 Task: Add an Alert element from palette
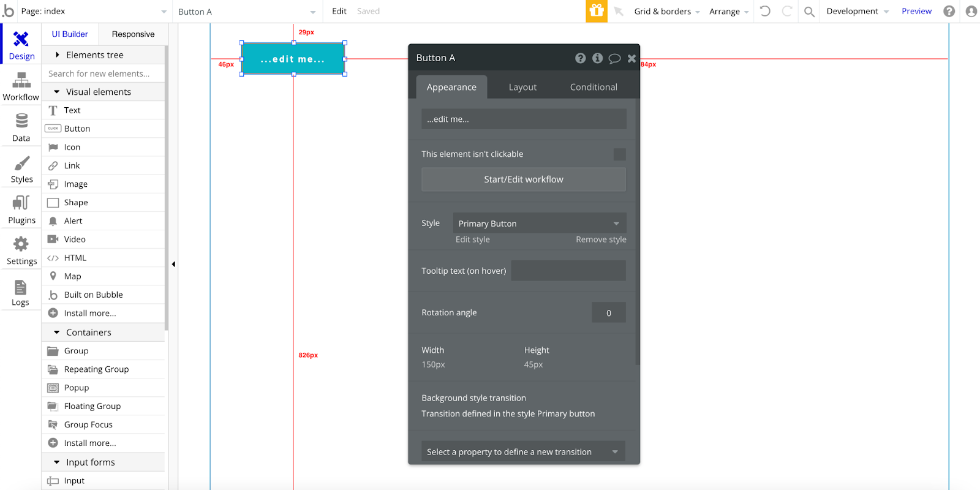(x=104, y=221)
